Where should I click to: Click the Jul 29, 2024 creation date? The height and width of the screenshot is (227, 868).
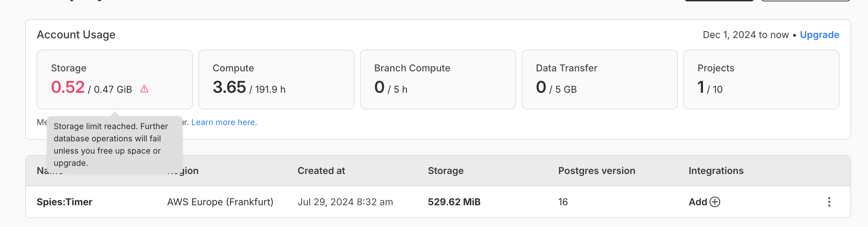coord(345,202)
